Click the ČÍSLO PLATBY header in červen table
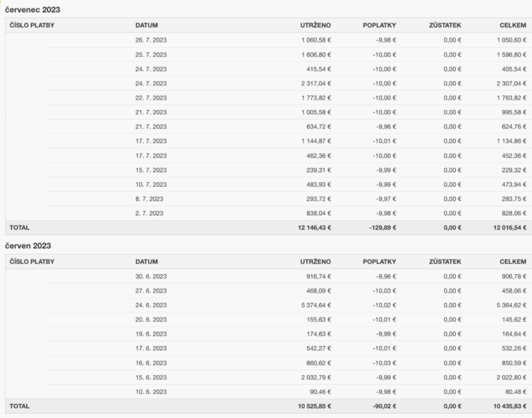532x418 pixels. pos(32,262)
